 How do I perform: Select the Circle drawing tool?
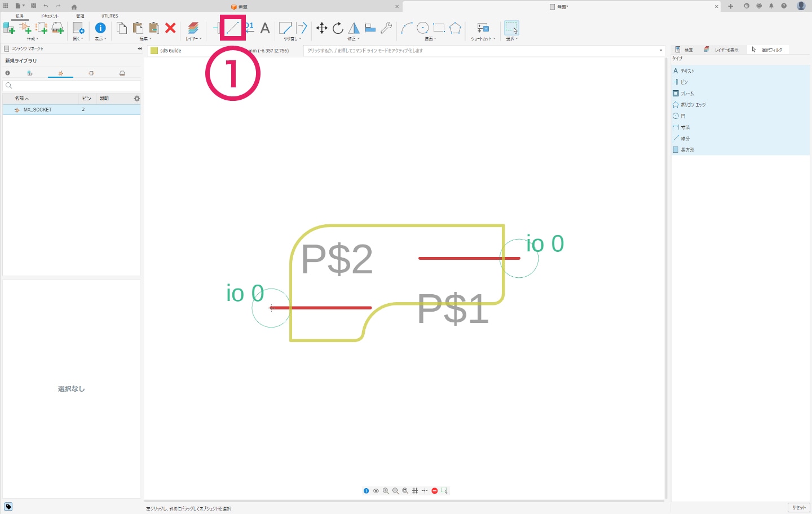[422, 28]
